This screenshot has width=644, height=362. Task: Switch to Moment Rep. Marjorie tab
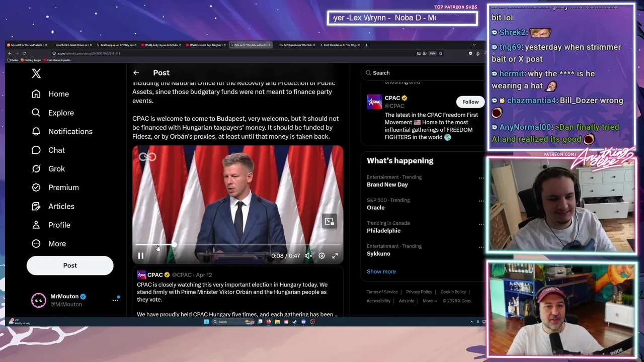(206, 45)
